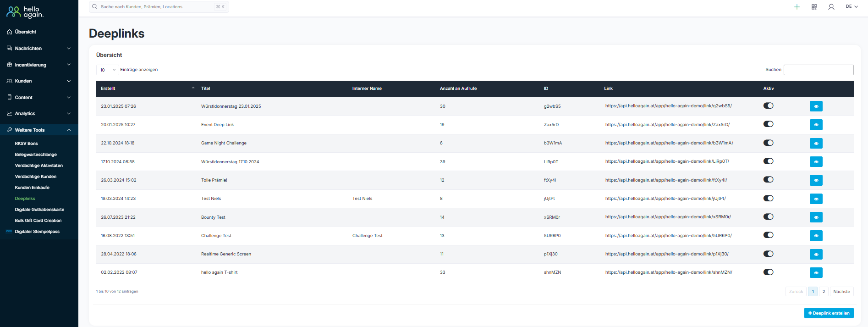Click the Weitere Tools wrench icon
Image resolution: width=868 pixels, height=327 pixels.
click(x=9, y=130)
